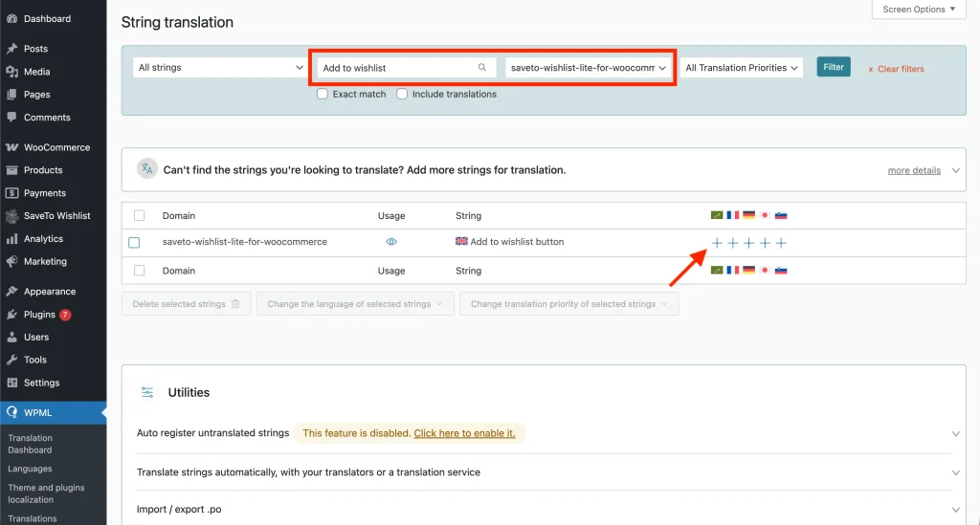Add French translation with the plus icon
Image resolution: width=980 pixels, height=525 pixels.
[x=732, y=243]
